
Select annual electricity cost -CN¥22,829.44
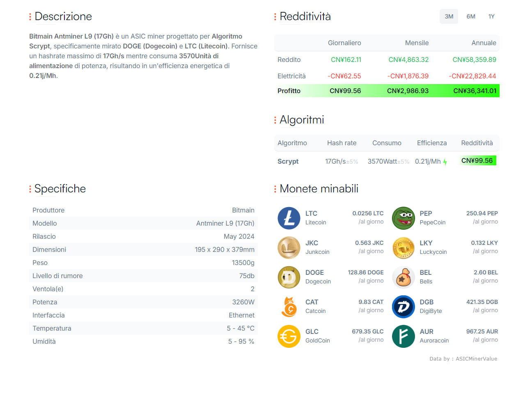point(472,76)
